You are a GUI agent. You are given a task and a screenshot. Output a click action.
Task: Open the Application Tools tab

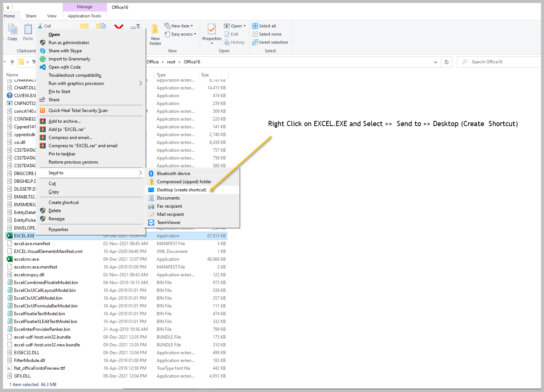(84, 16)
